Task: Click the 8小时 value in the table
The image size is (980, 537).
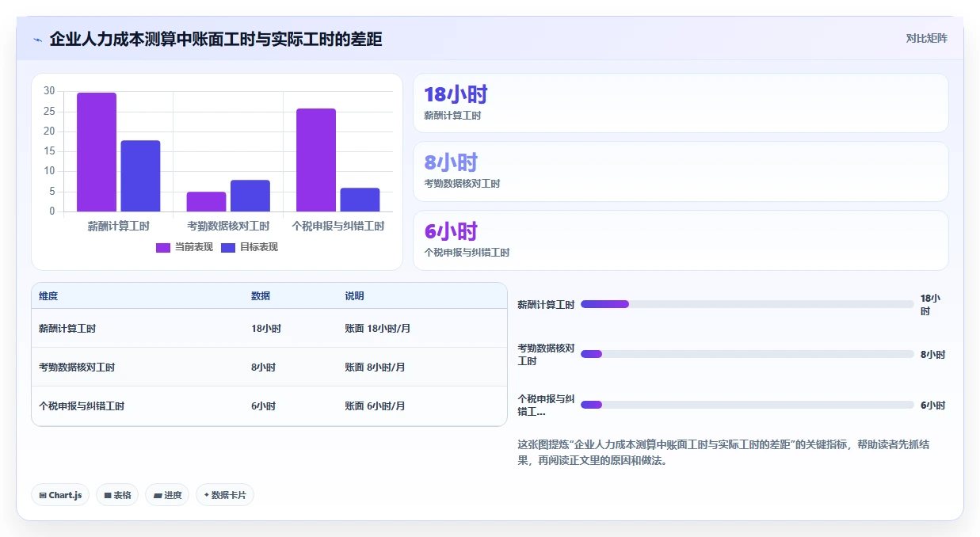Action: [x=263, y=367]
